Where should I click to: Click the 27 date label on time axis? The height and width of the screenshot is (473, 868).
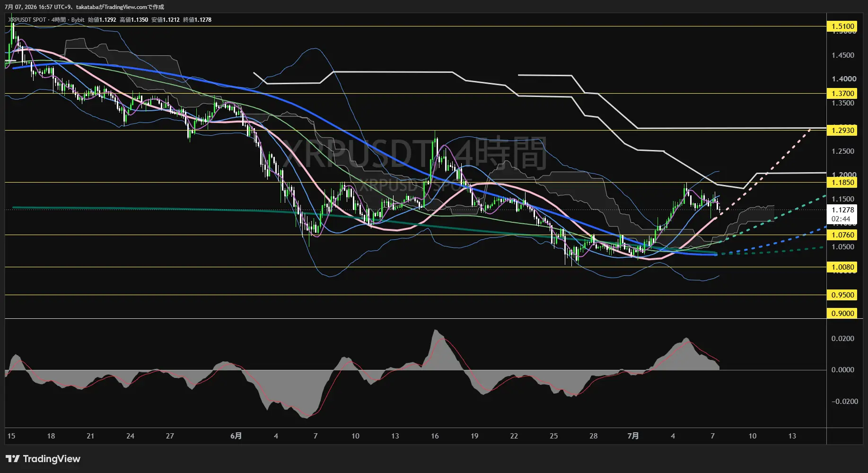tap(170, 436)
